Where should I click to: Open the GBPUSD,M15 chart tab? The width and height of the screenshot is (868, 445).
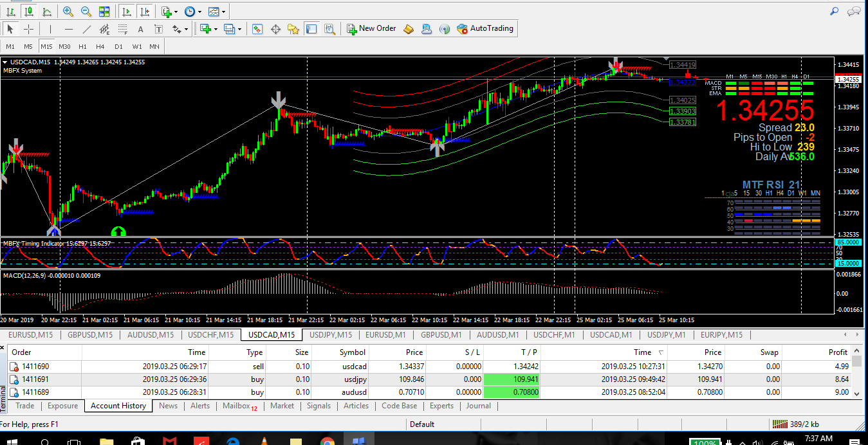[x=89, y=334]
